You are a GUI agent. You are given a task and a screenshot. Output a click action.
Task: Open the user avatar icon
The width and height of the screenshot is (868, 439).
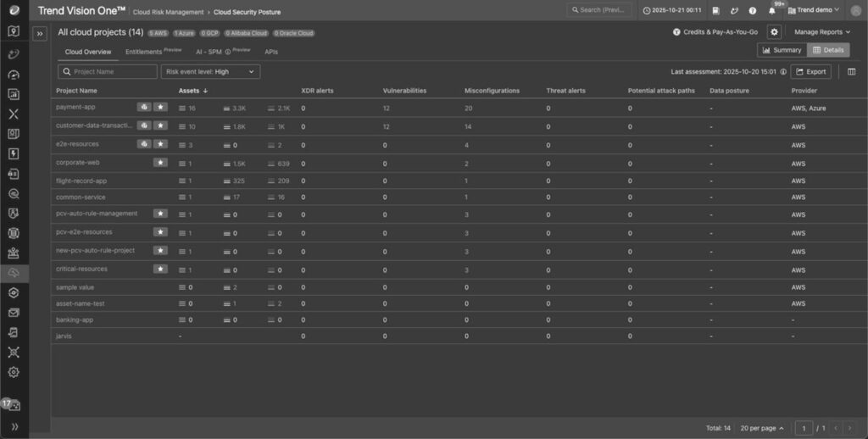pyautogui.click(x=855, y=10)
